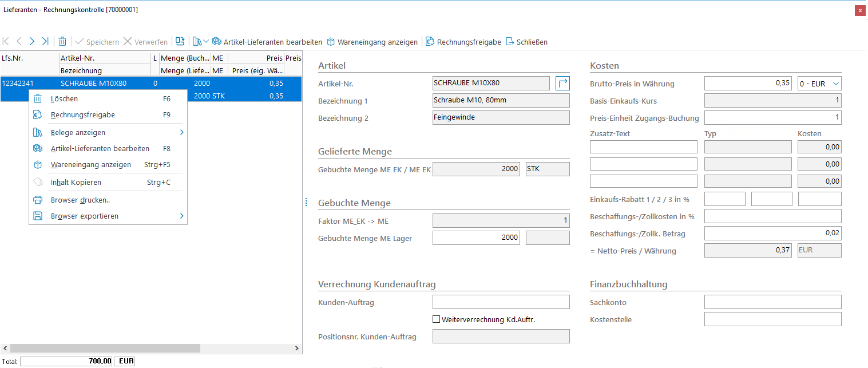Jump to last record in toolbar
The width and height of the screenshot is (868, 368).
point(45,42)
